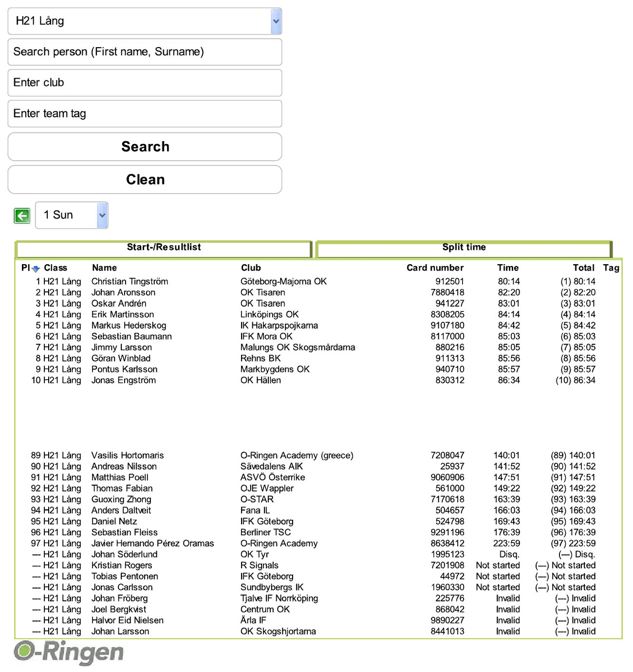Click the green back arrow icon

pos(22,216)
